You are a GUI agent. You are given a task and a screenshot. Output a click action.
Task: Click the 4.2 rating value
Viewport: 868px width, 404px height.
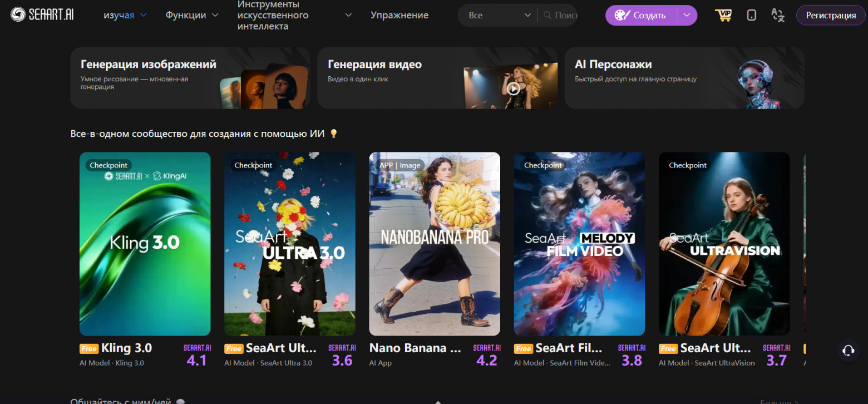tap(487, 360)
